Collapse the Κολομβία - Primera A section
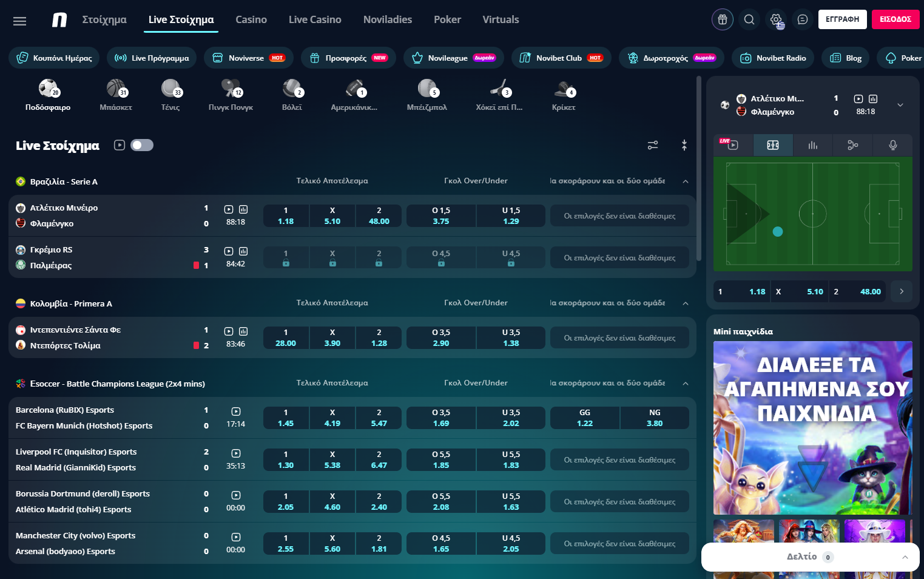Viewport: 924px width, 579px height. click(686, 303)
